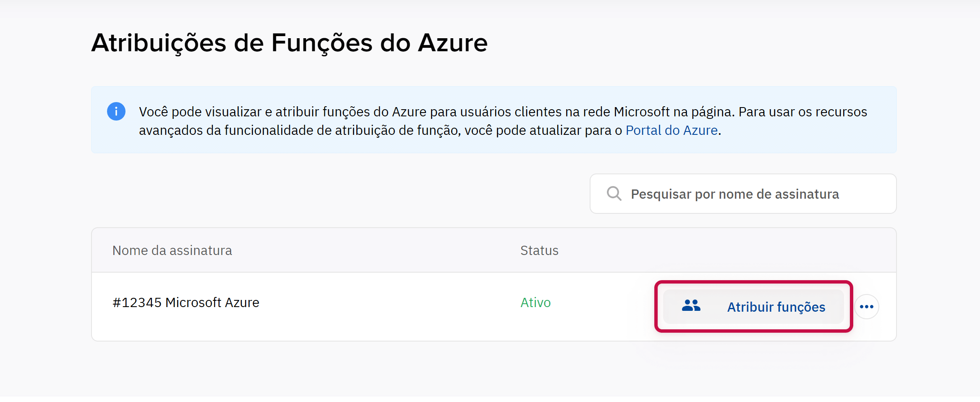The image size is (980, 402).
Task: Click the word Microsoft in the info banner
Action: [642, 112]
